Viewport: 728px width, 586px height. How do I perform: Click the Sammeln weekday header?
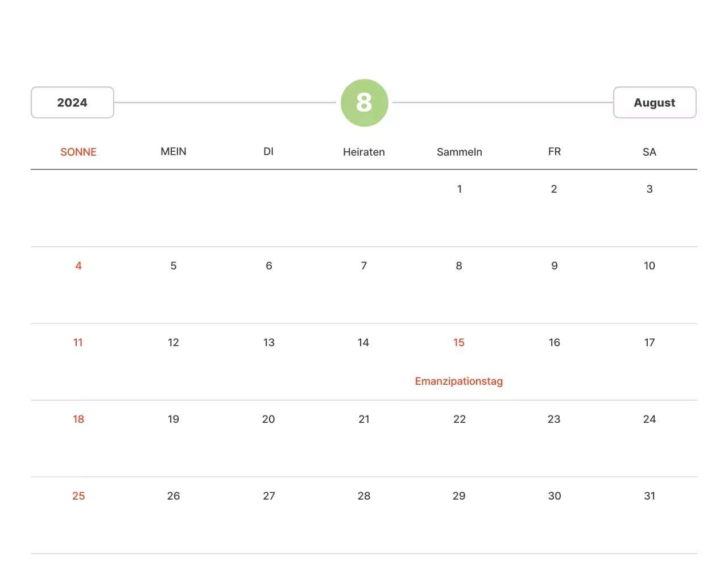459,152
